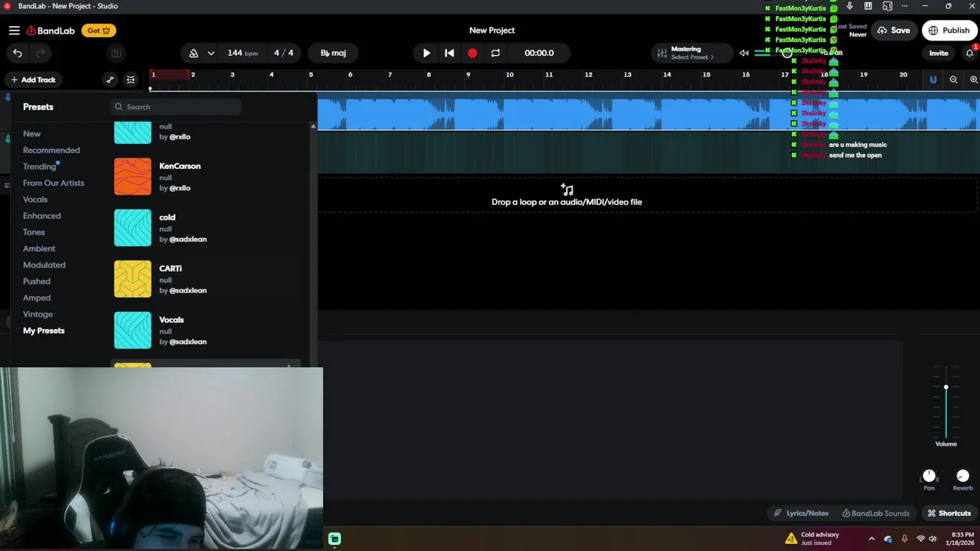Select the Vocals presets category
This screenshot has height=551, width=980.
pyautogui.click(x=35, y=200)
